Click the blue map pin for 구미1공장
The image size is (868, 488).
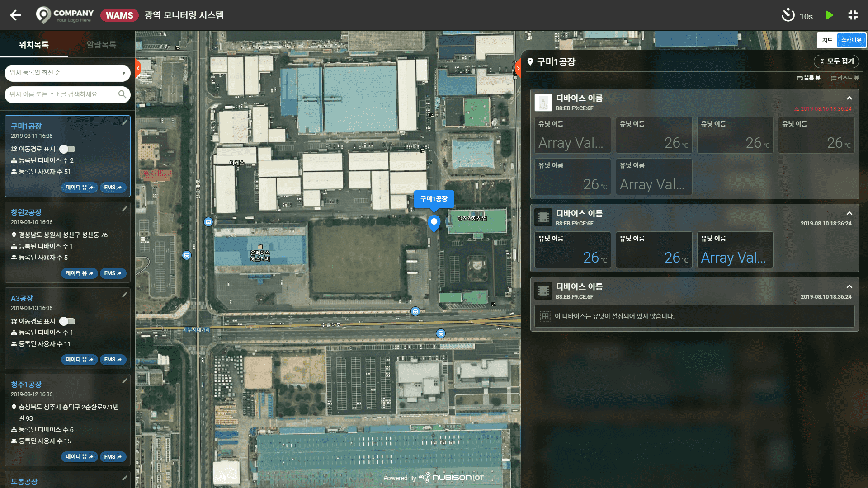coord(434,223)
